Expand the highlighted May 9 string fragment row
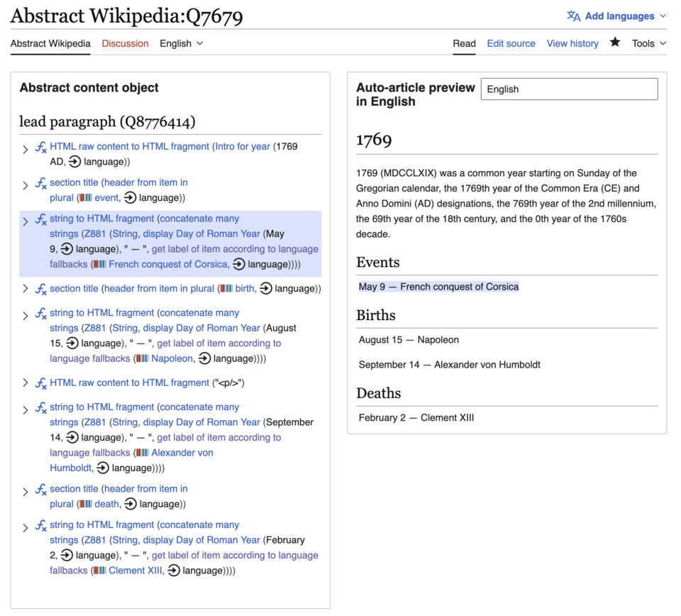681x616 pixels. tap(26, 221)
